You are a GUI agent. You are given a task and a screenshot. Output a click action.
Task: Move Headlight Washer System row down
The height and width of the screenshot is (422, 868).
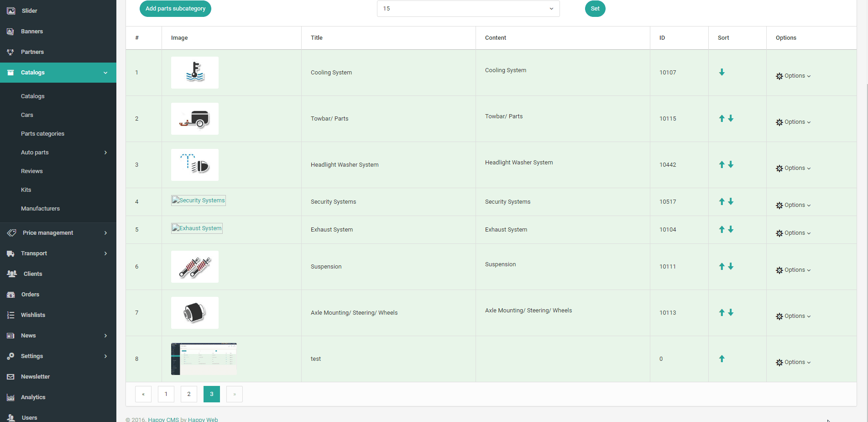[731, 164]
